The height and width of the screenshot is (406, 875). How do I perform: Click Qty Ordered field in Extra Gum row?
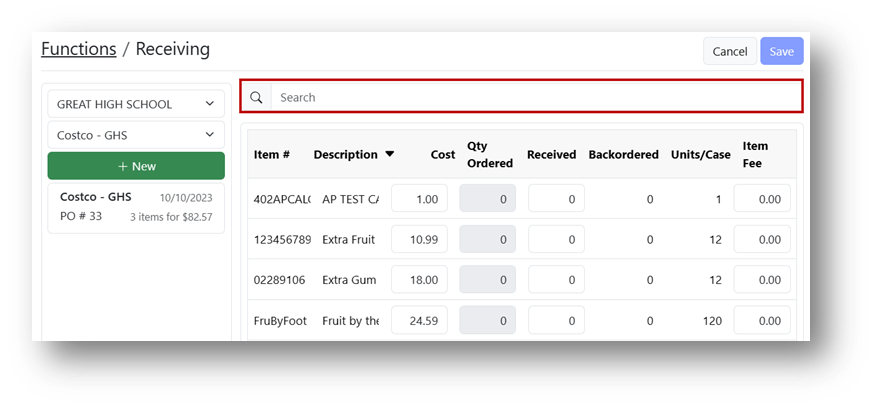coord(488,280)
